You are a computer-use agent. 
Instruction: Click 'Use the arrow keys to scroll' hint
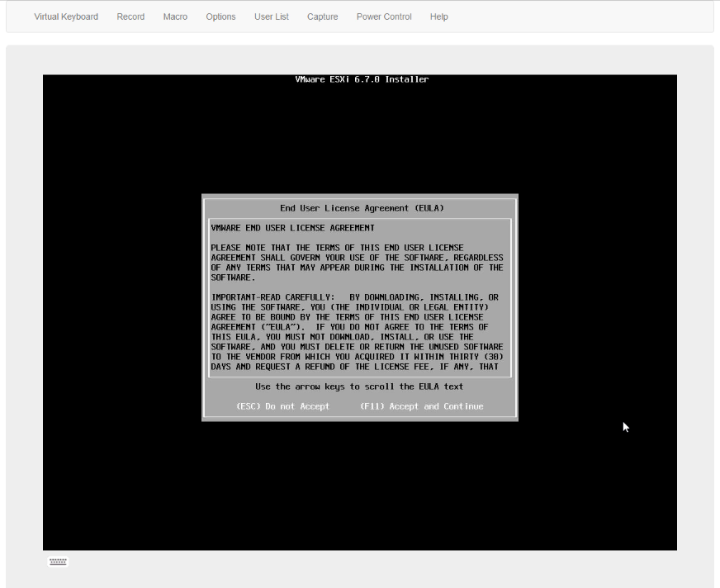click(359, 386)
